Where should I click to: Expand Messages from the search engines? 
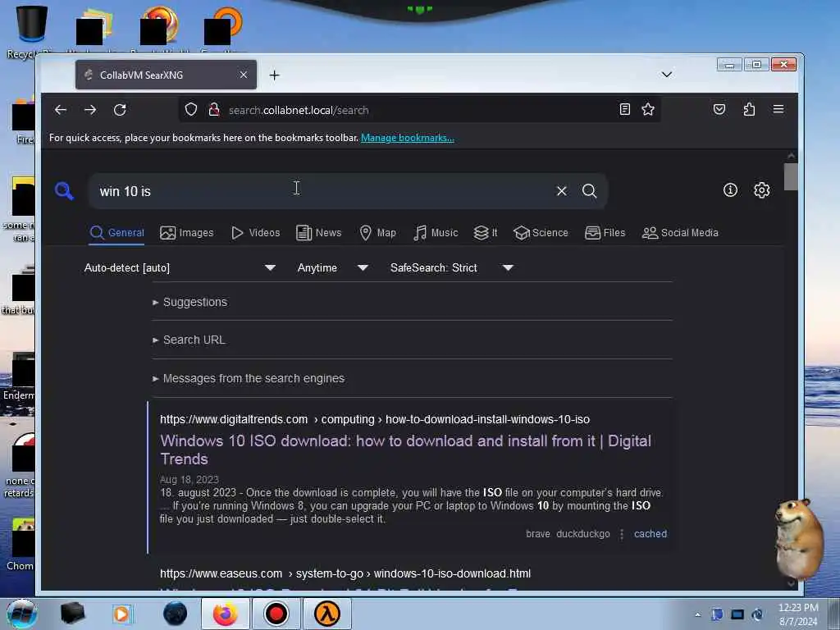(x=249, y=378)
